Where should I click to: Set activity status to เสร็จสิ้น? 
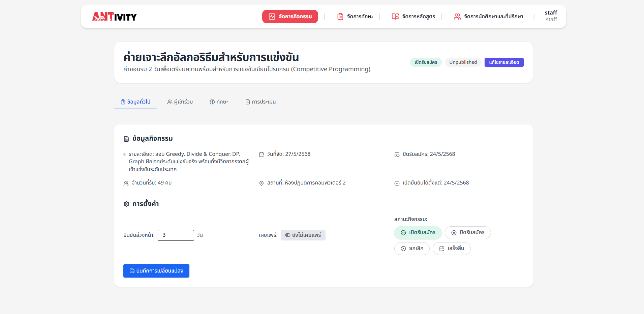(x=451, y=249)
